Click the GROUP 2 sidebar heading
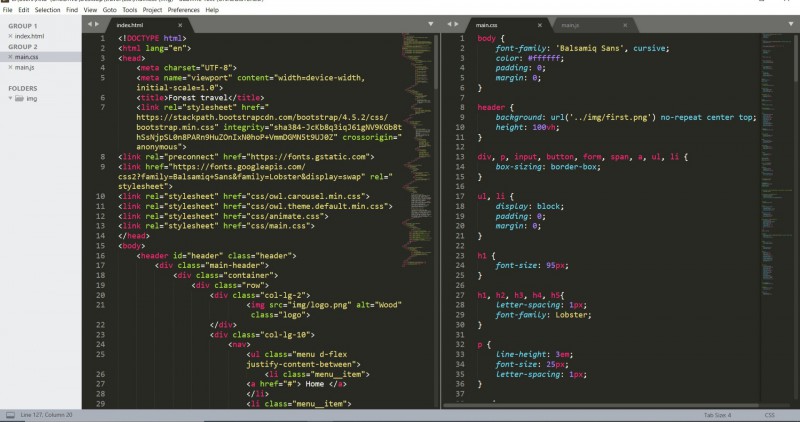The width and height of the screenshot is (800, 422). coord(22,47)
